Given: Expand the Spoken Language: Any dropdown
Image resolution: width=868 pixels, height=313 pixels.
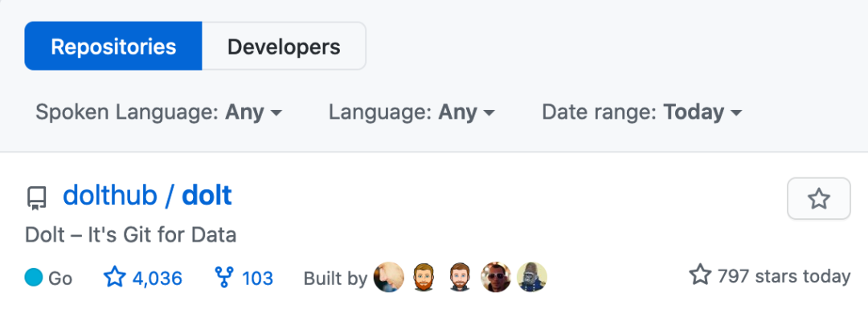Looking at the screenshot, I should tap(159, 112).
